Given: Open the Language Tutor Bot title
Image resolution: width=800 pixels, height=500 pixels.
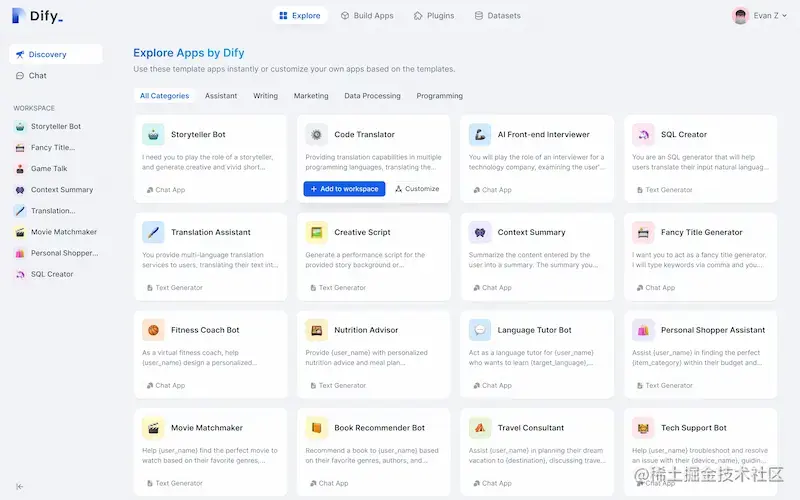Looking at the screenshot, I should pyautogui.click(x=534, y=330).
